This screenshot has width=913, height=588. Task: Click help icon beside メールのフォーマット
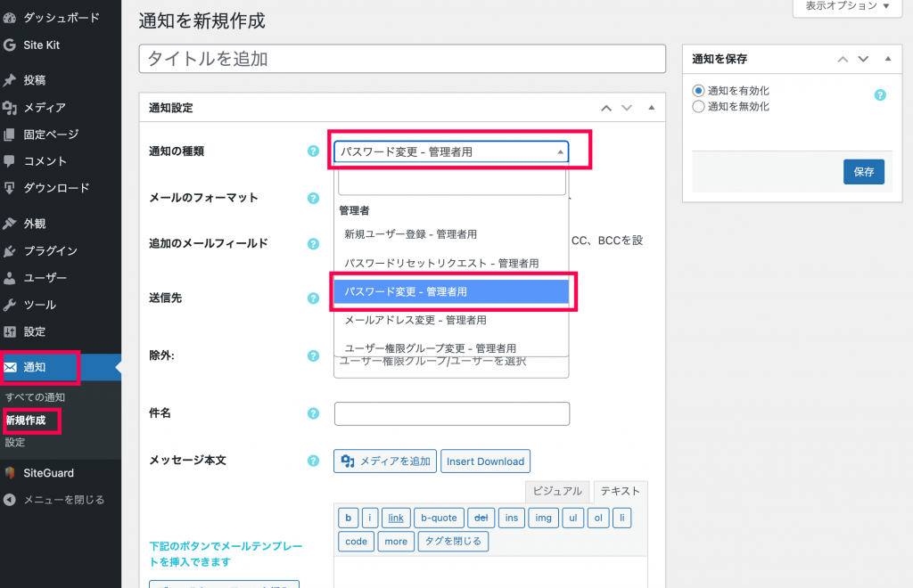[x=313, y=199]
